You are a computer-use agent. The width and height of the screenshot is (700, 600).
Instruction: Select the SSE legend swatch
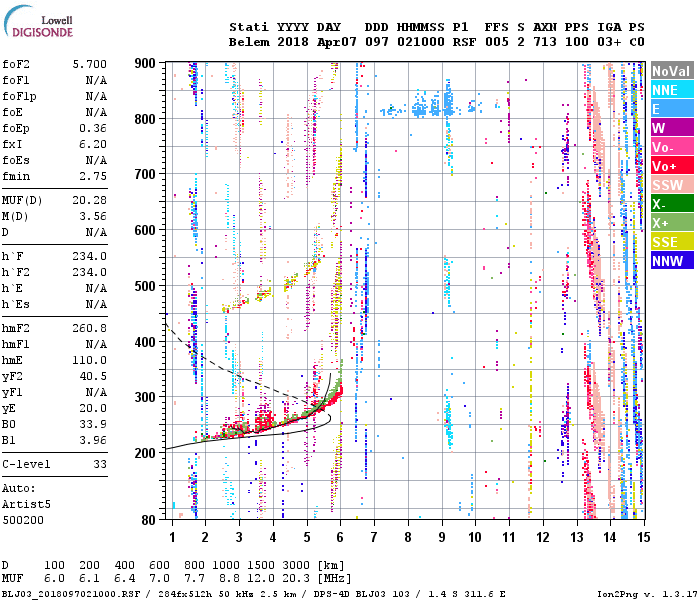click(x=672, y=242)
